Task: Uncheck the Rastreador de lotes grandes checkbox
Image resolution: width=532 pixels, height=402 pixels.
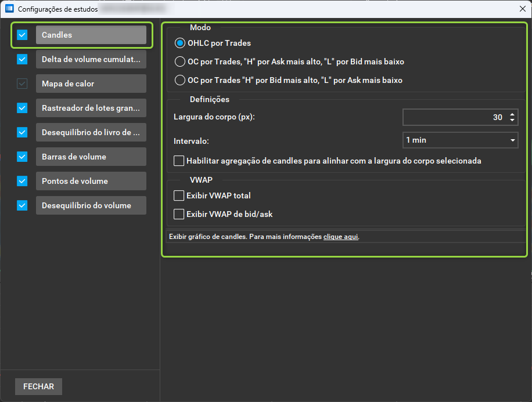Action: tap(22, 108)
